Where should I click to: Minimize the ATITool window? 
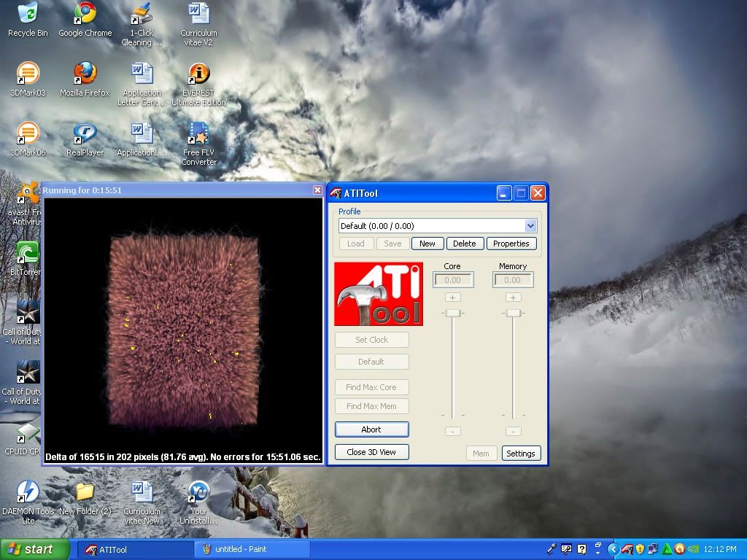click(x=504, y=192)
